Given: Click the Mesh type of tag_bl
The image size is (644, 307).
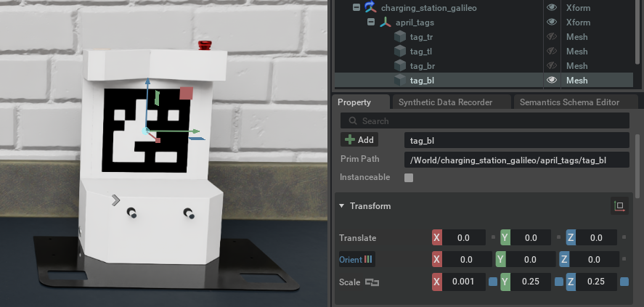Looking at the screenshot, I should point(576,81).
